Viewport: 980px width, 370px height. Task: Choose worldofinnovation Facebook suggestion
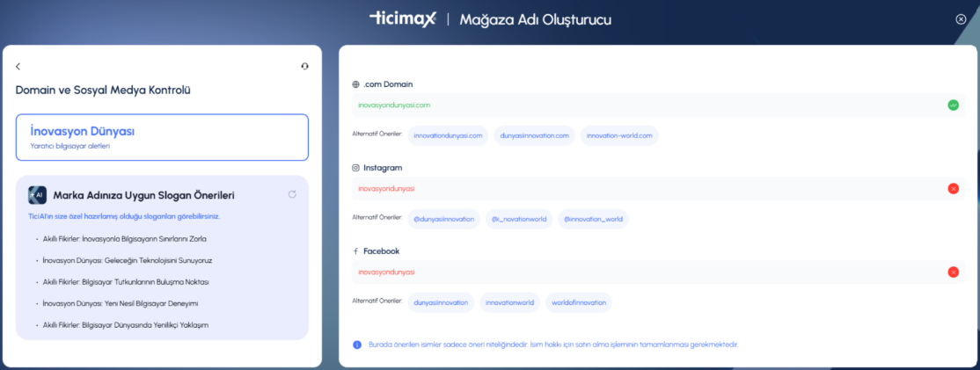point(578,302)
